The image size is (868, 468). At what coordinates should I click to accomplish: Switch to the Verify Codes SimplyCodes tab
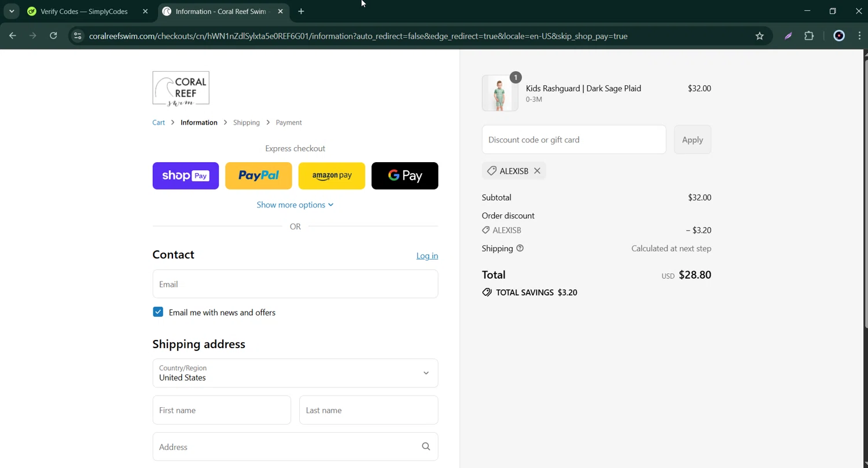coord(84,11)
